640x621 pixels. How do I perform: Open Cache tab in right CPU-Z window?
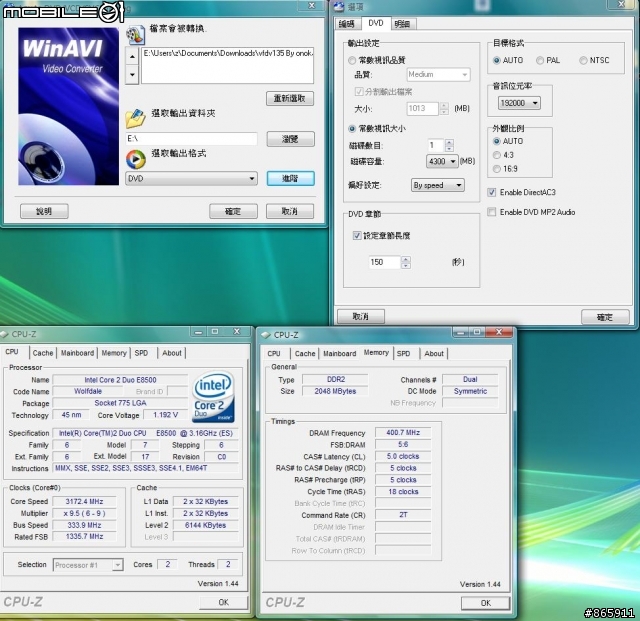pos(305,354)
